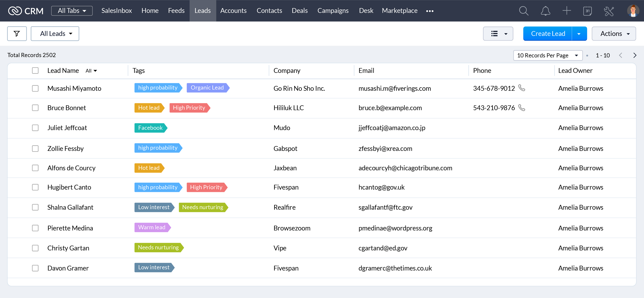Expand the Actions dropdown
This screenshot has width=644, height=298.
point(613,34)
